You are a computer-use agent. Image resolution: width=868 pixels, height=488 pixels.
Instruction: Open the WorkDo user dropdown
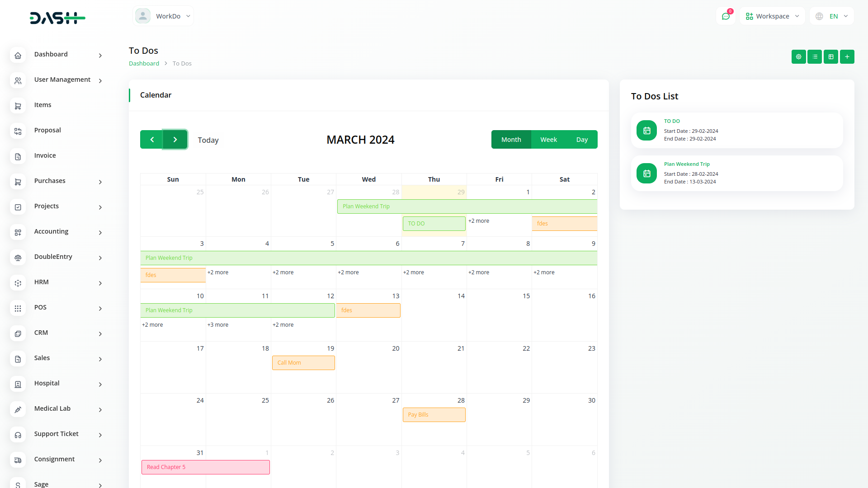coord(163,16)
